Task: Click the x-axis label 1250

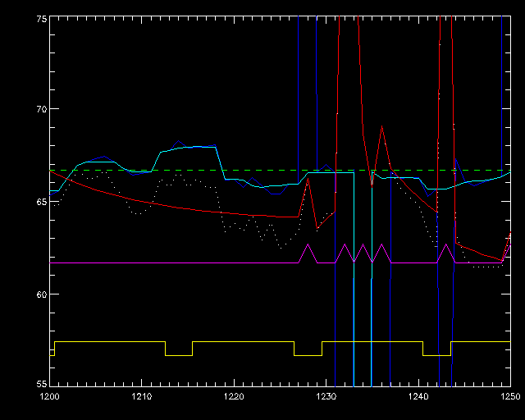Action: coord(509,395)
